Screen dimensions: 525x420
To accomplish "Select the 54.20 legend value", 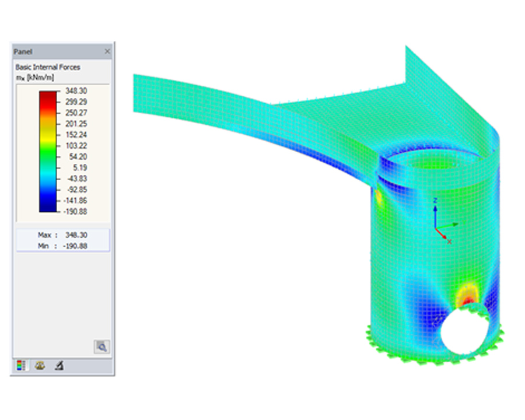I will (78, 157).
